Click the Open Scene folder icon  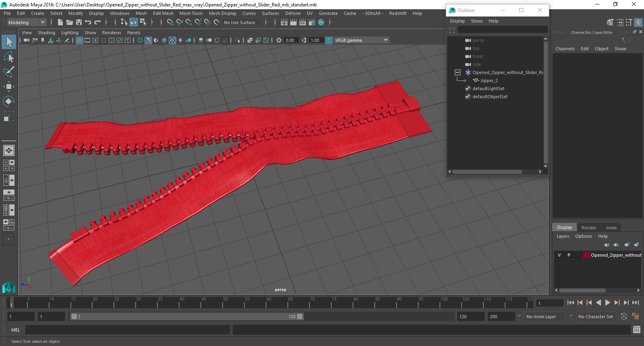[x=70, y=23]
